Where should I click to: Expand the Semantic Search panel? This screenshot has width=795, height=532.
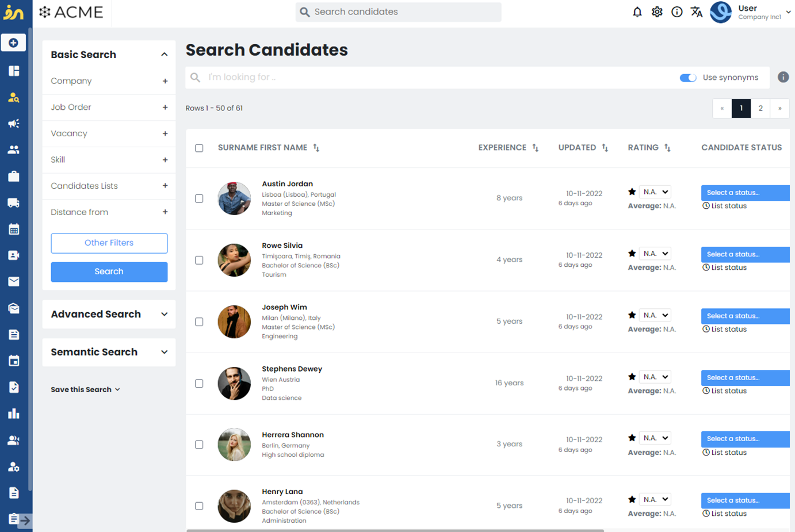[x=164, y=352]
